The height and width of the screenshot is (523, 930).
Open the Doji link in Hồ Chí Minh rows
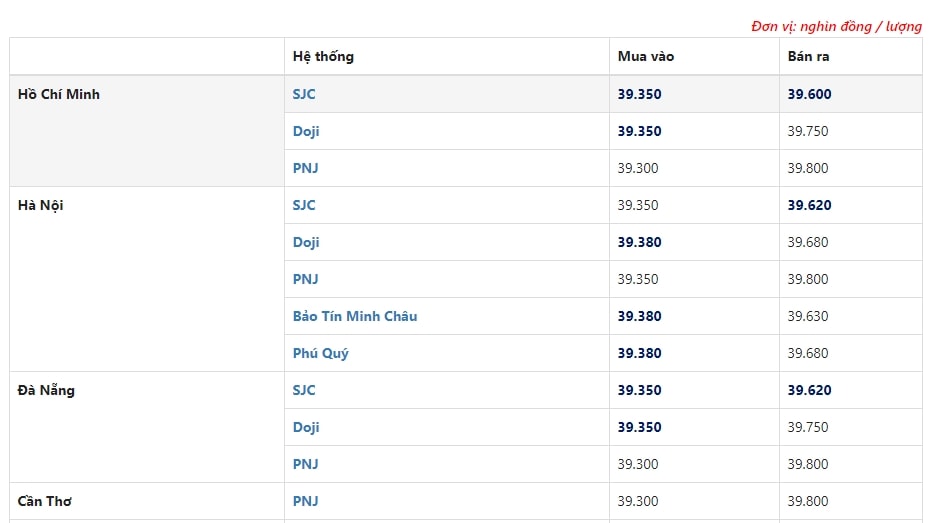[305, 131]
